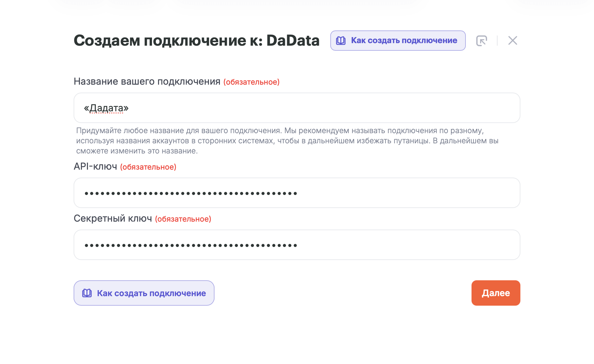Image resolution: width=594 pixels, height=364 pixels.
Task: Click the bottom "Как создать подключение" button
Action: pyautogui.click(x=144, y=293)
